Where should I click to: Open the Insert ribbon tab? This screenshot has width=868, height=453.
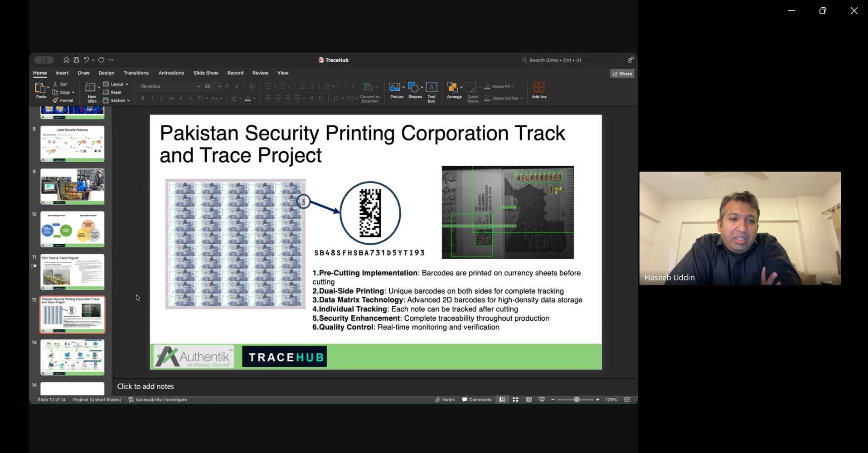pyautogui.click(x=62, y=73)
